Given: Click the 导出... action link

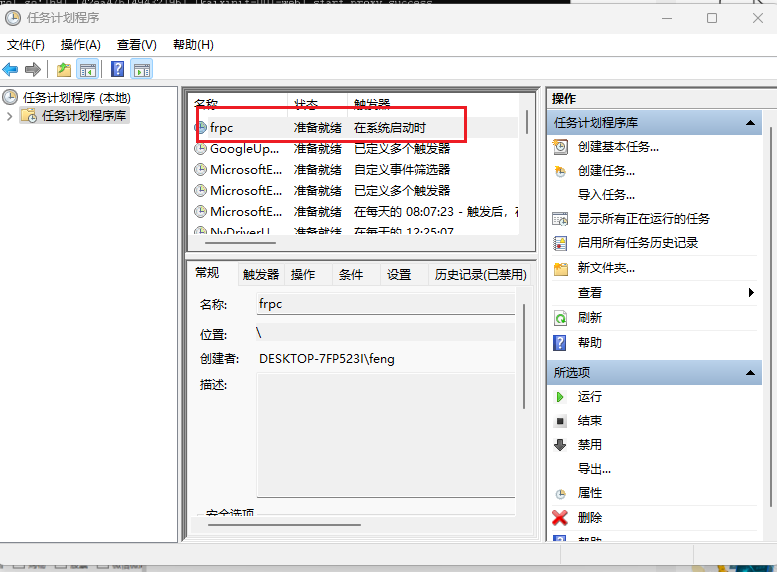Looking at the screenshot, I should [x=594, y=469].
